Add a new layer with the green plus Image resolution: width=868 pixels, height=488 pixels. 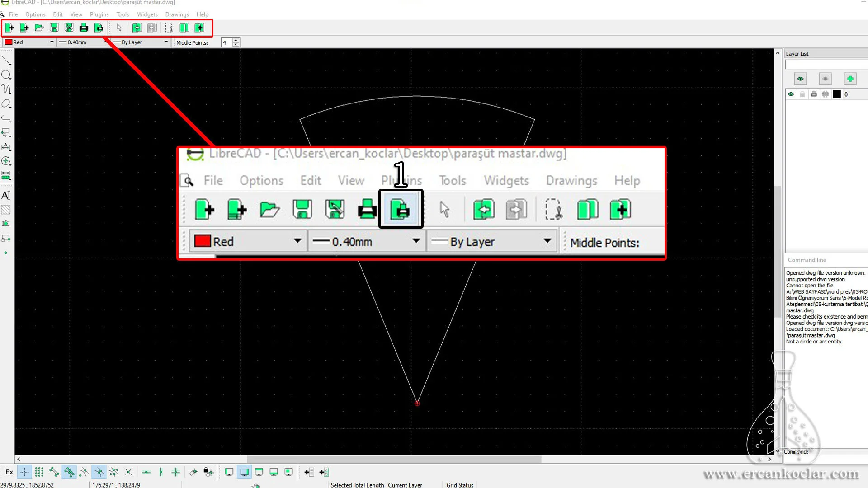point(850,79)
